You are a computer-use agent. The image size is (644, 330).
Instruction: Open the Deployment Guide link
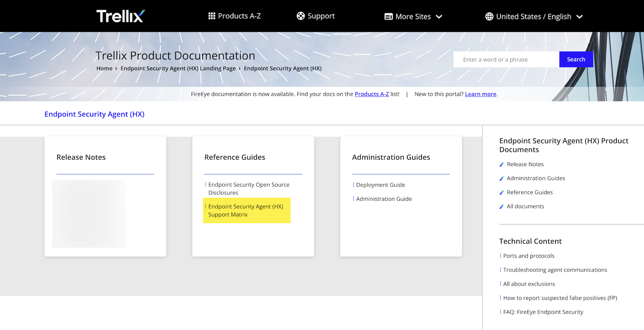(380, 185)
